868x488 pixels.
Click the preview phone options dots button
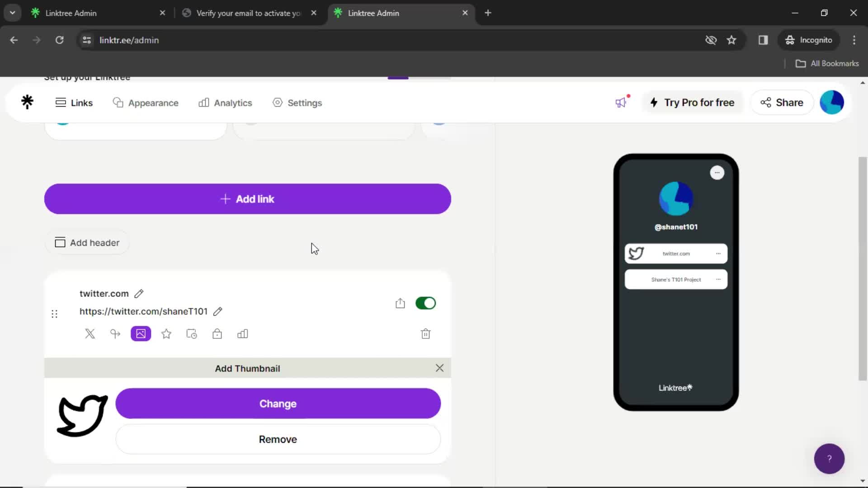(x=717, y=173)
